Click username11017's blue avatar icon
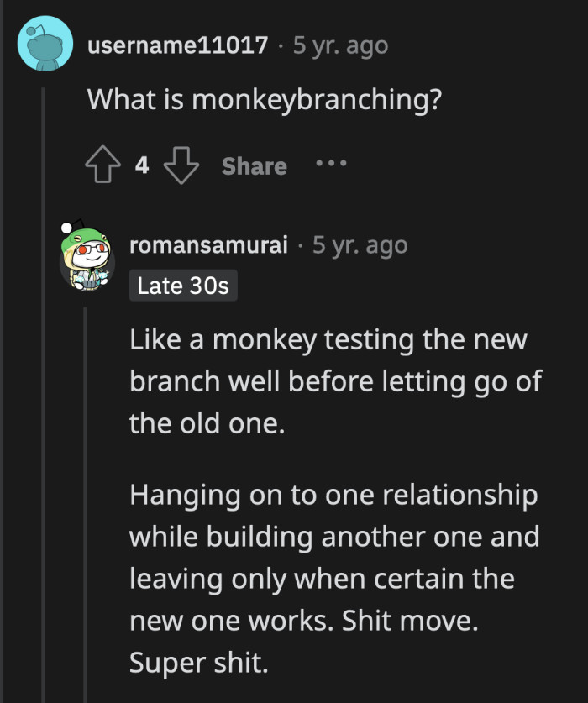 point(45,44)
